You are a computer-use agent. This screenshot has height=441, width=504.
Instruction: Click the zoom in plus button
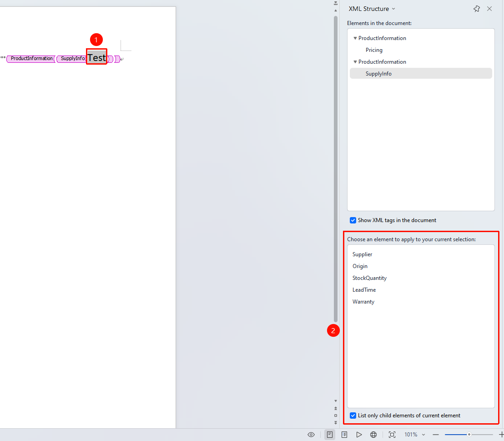tap(501, 435)
